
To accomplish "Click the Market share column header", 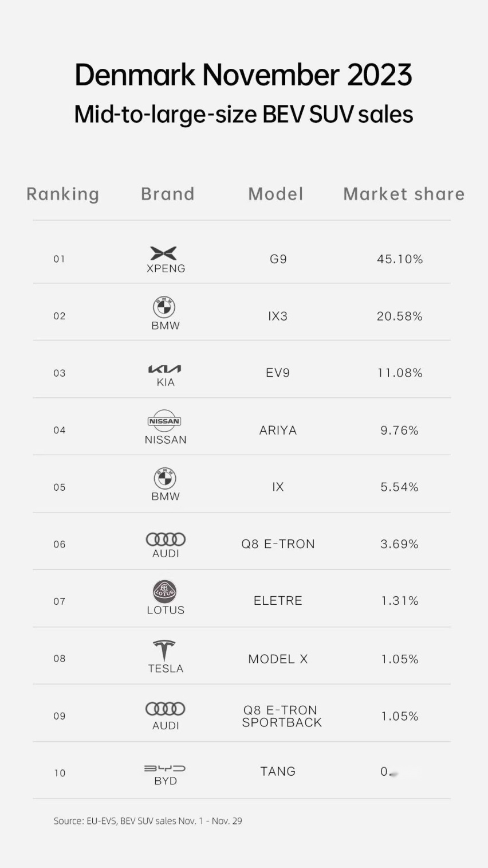I will (x=404, y=194).
